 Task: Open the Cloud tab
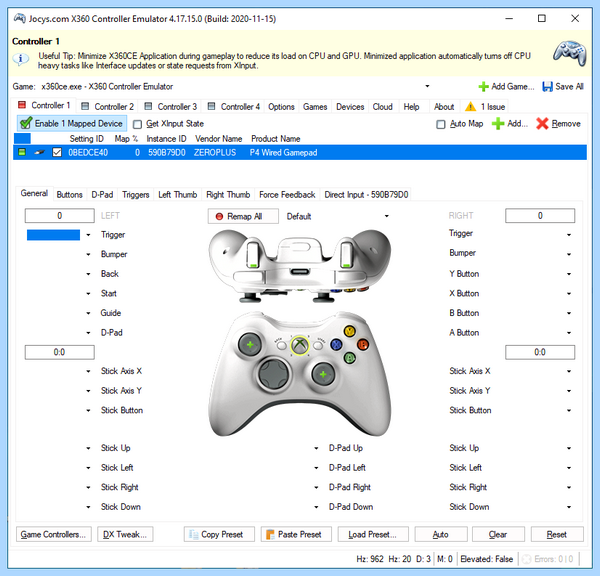click(383, 107)
